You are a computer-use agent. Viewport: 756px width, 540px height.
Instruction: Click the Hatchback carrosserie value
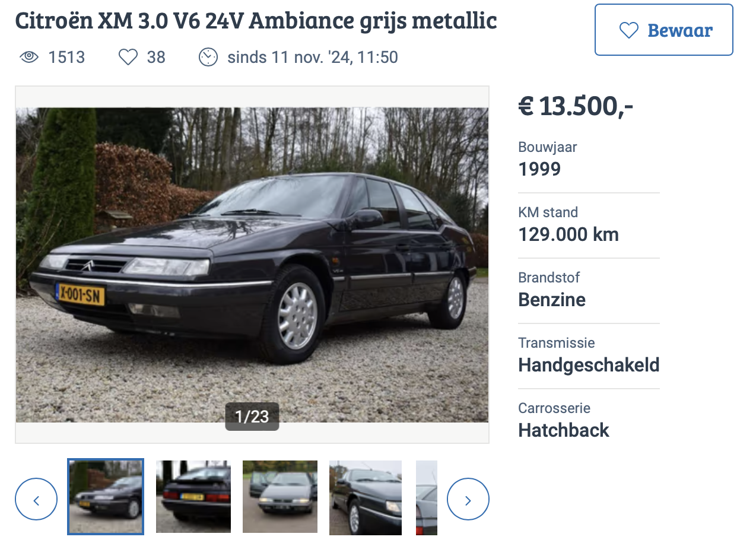click(564, 430)
